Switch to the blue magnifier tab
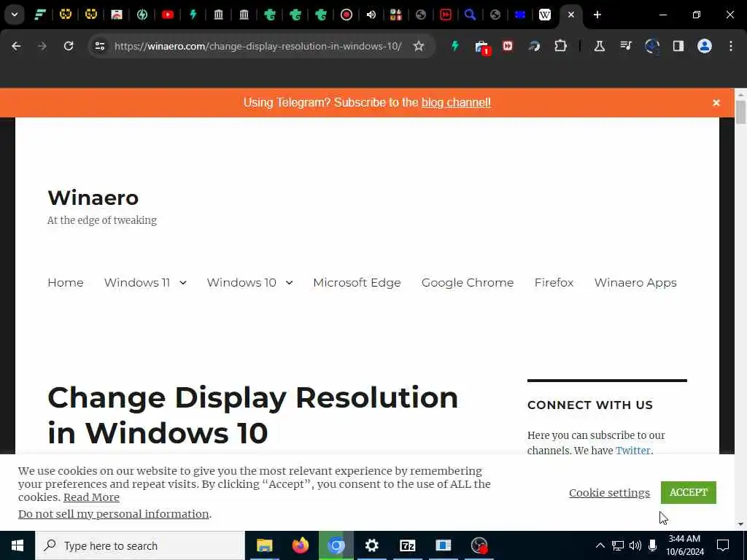The width and height of the screenshot is (747, 560). tap(470, 15)
